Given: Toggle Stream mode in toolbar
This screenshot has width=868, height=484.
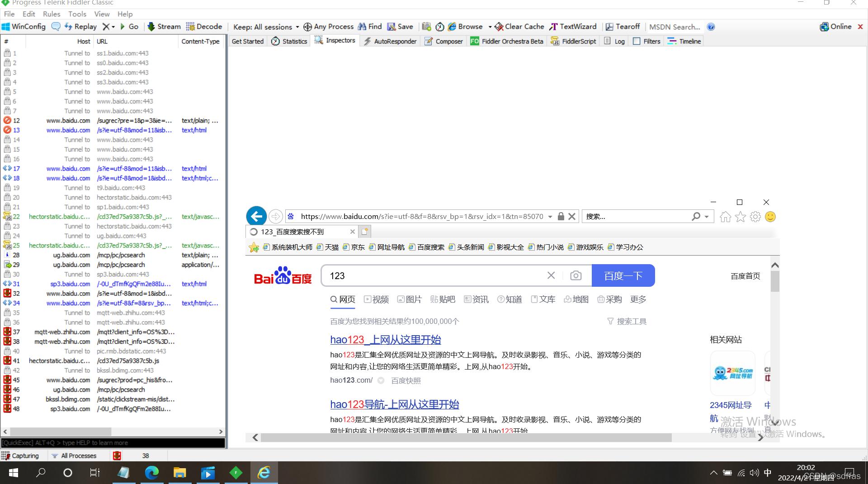Looking at the screenshot, I should [x=164, y=27].
